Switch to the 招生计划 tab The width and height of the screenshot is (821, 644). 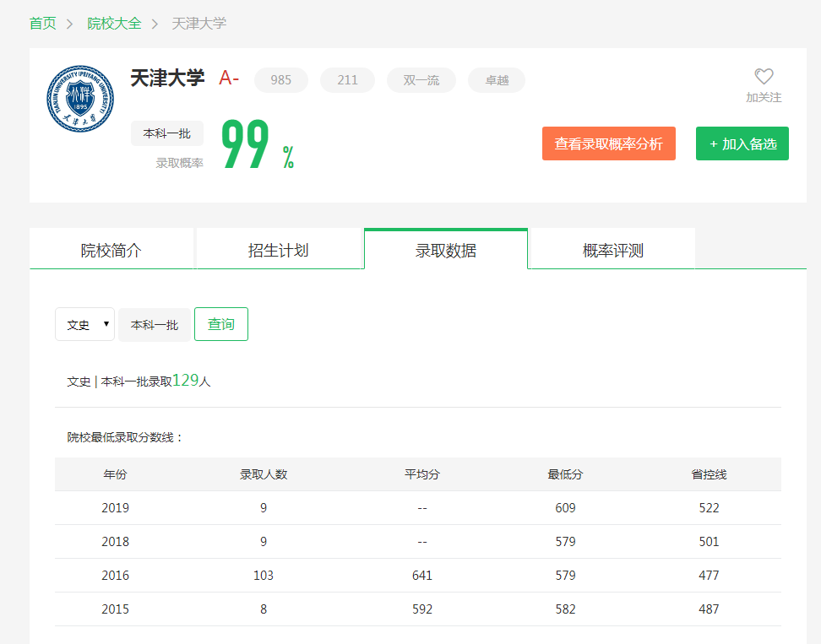(x=279, y=250)
